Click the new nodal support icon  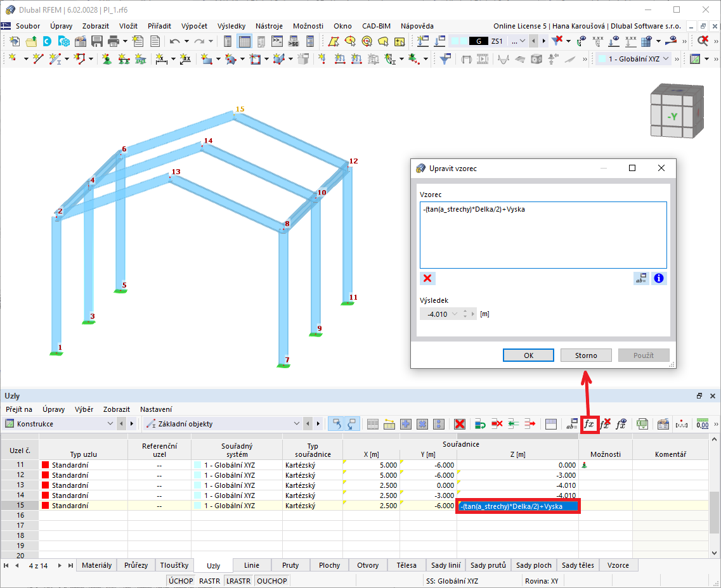tap(107, 59)
